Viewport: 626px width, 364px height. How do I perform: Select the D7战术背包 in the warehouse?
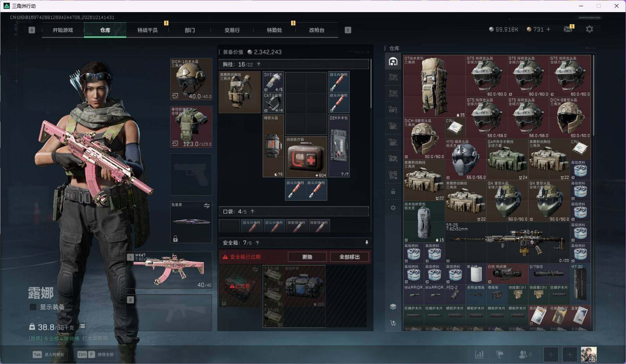(x=435, y=86)
